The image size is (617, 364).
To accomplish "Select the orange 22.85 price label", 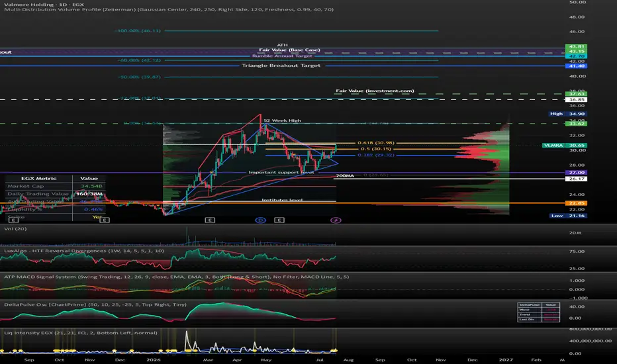I will (x=576, y=203).
